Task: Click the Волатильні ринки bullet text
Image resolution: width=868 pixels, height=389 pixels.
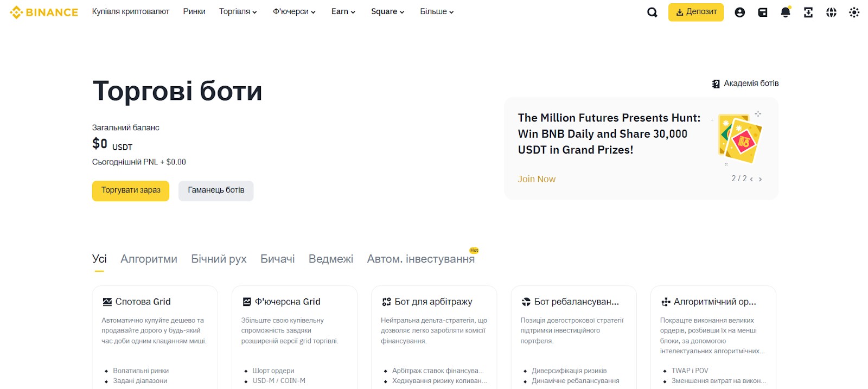Action: (141, 371)
